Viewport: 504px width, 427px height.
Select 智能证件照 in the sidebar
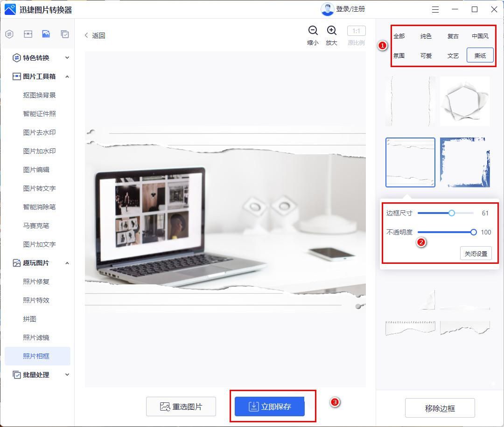[x=39, y=114]
